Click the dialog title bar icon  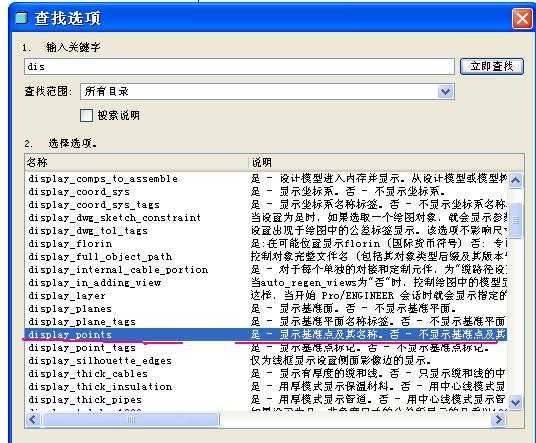pyautogui.click(x=21, y=18)
